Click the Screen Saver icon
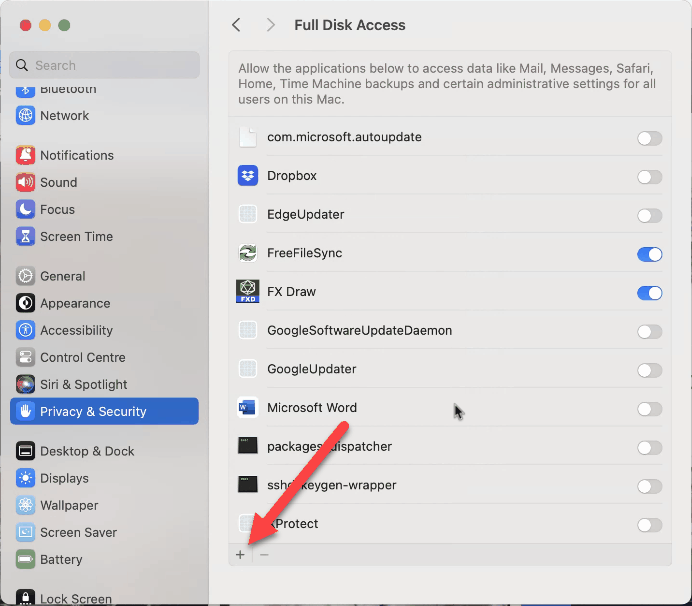The width and height of the screenshot is (692, 606). (25, 532)
